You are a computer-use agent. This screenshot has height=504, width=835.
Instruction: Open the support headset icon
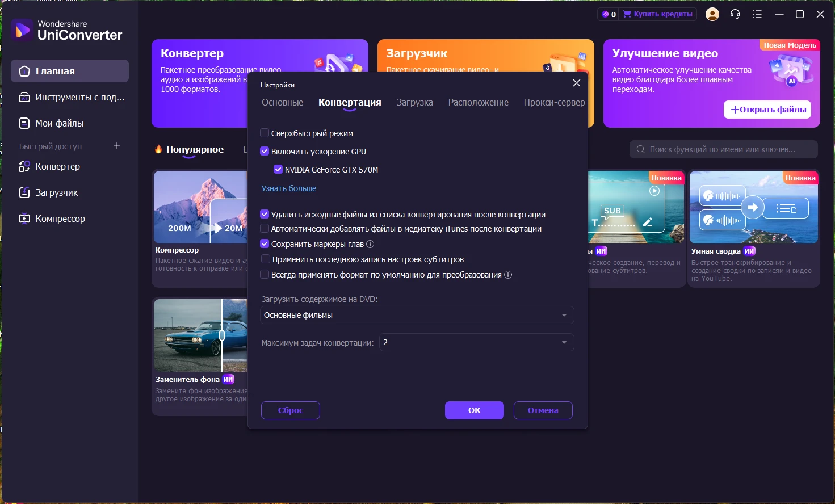pos(735,14)
